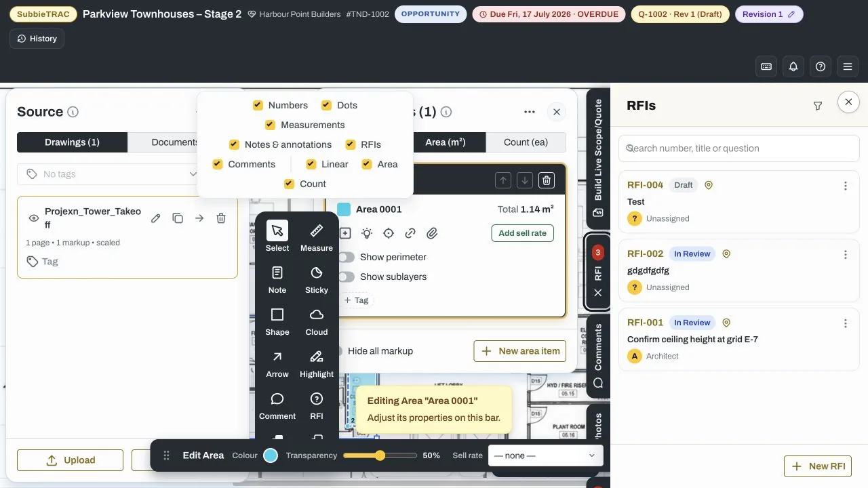Click the Revision 1 badge

(x=769, y=14)
